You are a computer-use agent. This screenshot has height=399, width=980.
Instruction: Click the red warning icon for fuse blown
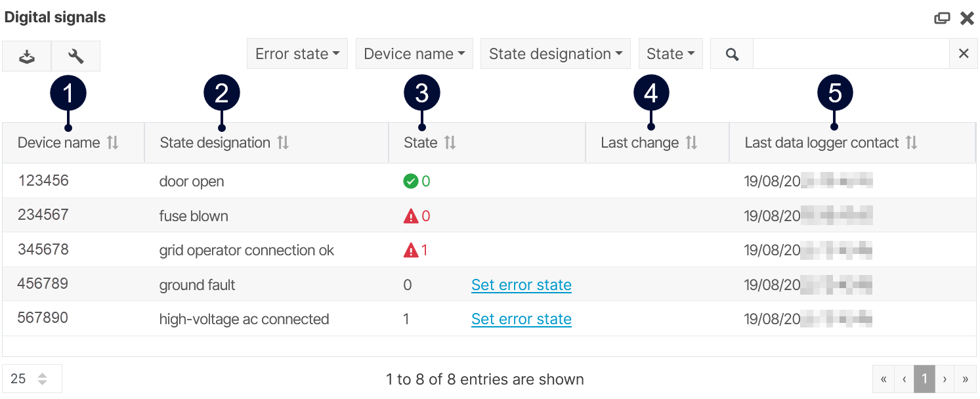tap(411, 216)
